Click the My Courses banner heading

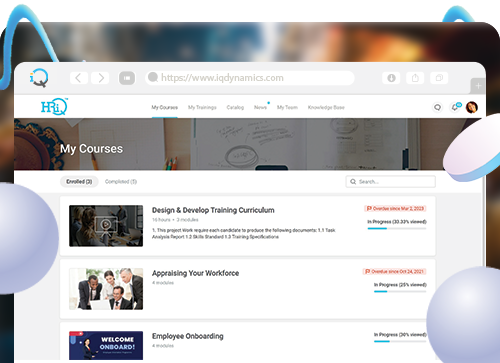(x=91, y=149)
